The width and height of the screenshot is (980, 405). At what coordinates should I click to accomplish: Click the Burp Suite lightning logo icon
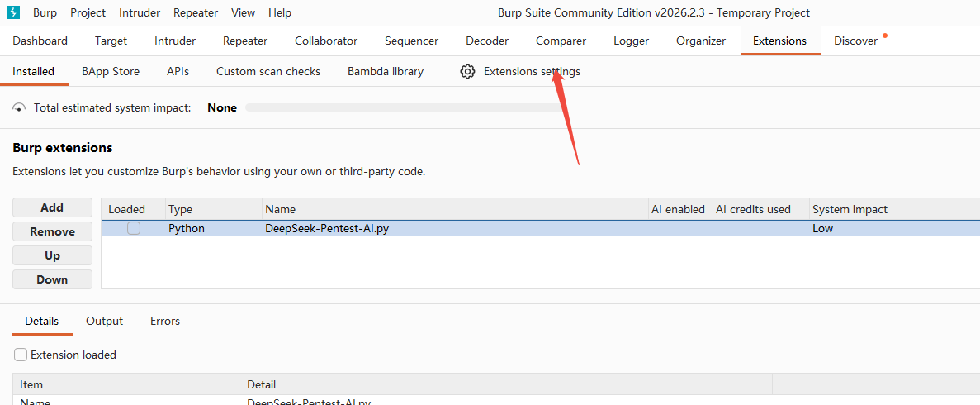tap(13, 12)
